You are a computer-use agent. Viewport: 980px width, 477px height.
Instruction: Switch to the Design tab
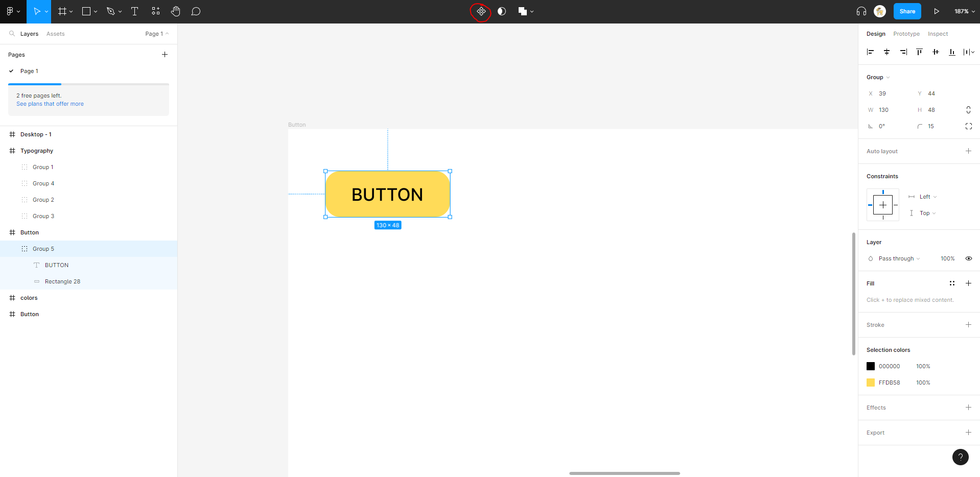876,34
